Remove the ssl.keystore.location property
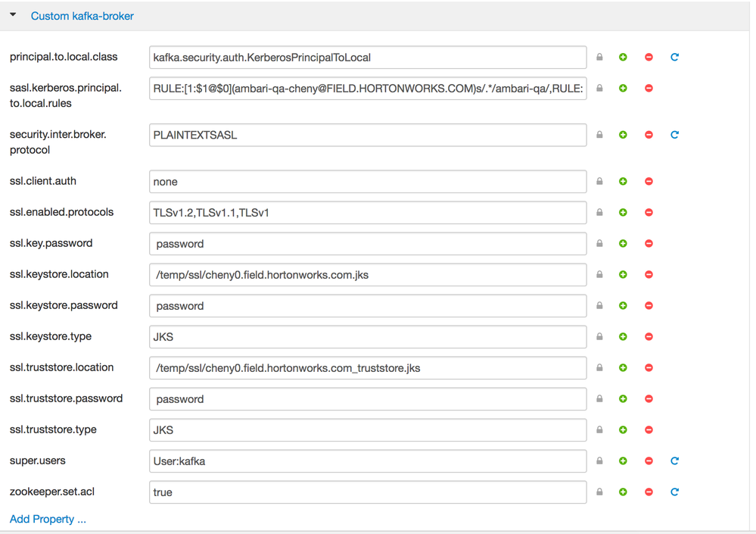This screenshot has width=756, height=534. coord(649,275)
